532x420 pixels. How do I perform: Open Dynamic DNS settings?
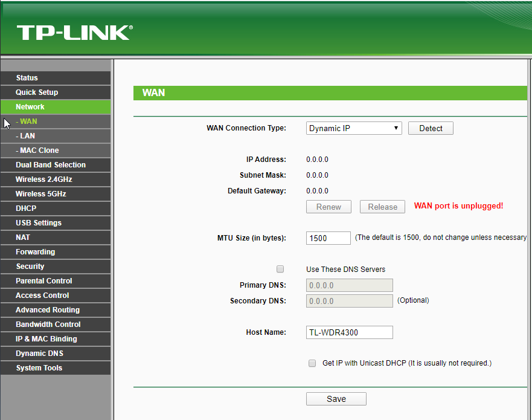click(x=56, y=354)
